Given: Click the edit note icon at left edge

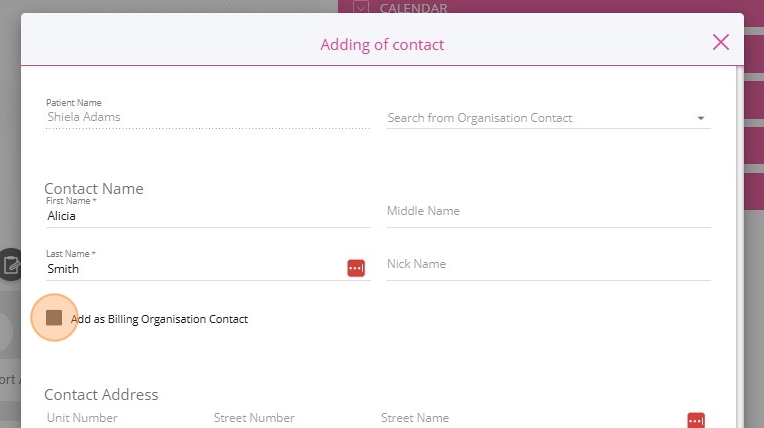Looking at the screenshot, I should [x=11, y=265].
